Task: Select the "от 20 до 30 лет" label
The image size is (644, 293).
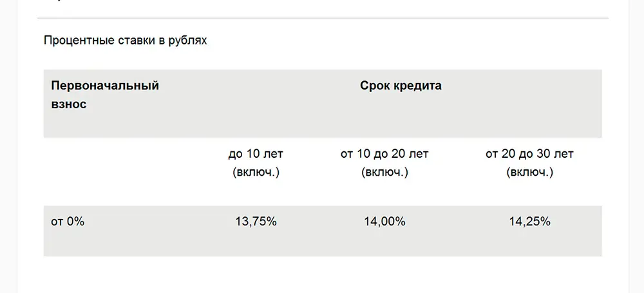Action: pyautogui.click(x=529, y=154)
